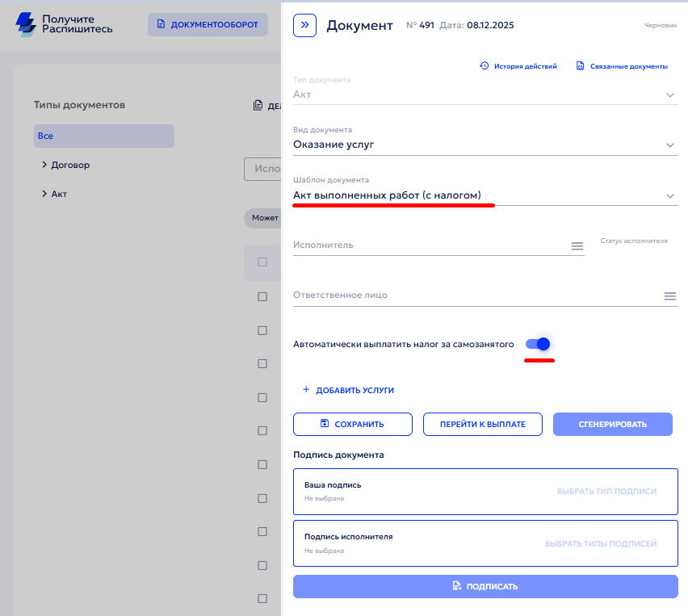Screen dimensions: 688x616
Task: Click the document number 491
Action: 426,25
